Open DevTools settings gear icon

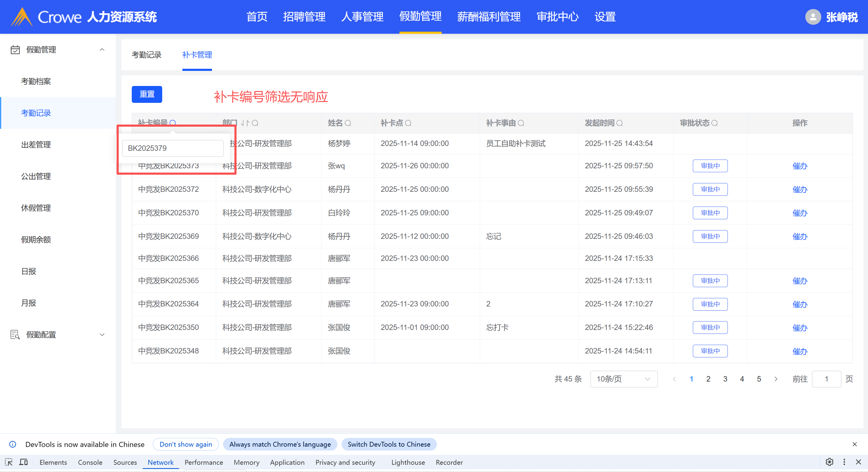coord(829,462)
